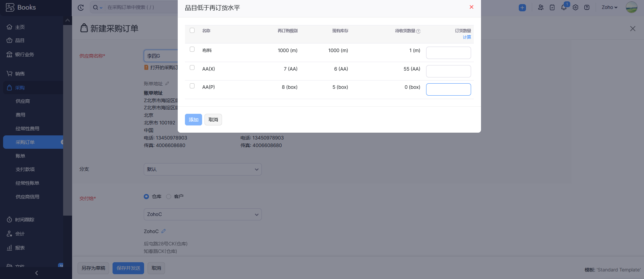644x279 pixels.
Task: Click the 添加 button in dialog
Action: coord(193,120)
